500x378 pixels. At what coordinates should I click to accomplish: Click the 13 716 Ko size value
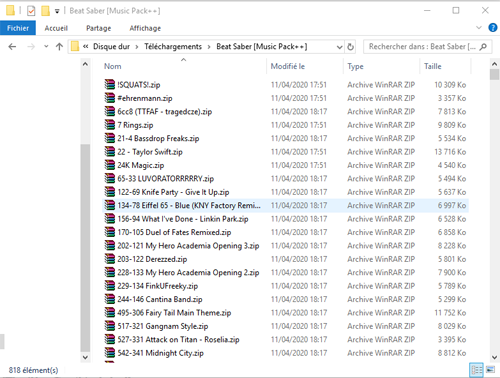(x=450, y=152)
